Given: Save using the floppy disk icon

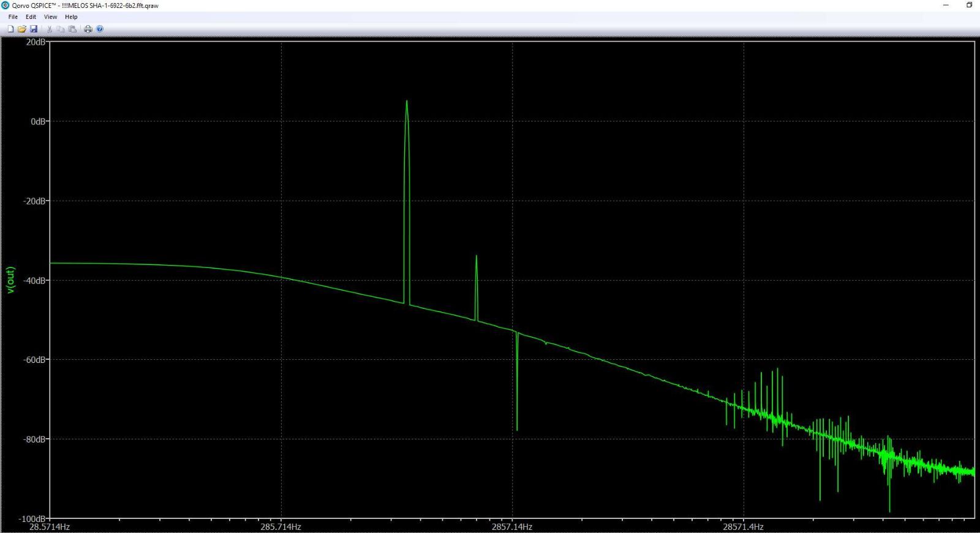Looking at the screenshot, I should click(34, 29).
